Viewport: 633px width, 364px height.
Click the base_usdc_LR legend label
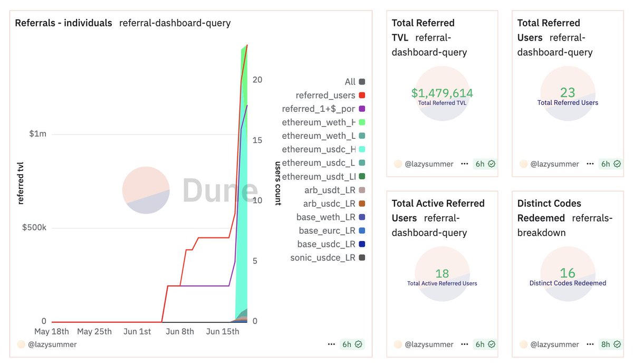(326, 244)
